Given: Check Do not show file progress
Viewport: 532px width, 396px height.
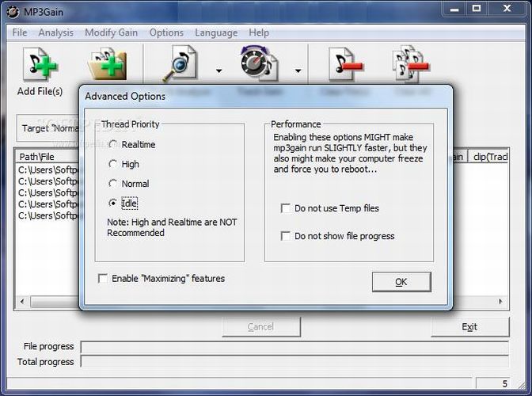Looking at the screenshot, I should tap(285, 236).
